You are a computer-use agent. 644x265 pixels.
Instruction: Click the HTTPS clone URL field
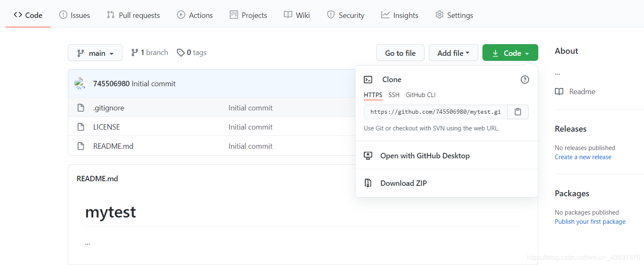click(x=435, y=112)
